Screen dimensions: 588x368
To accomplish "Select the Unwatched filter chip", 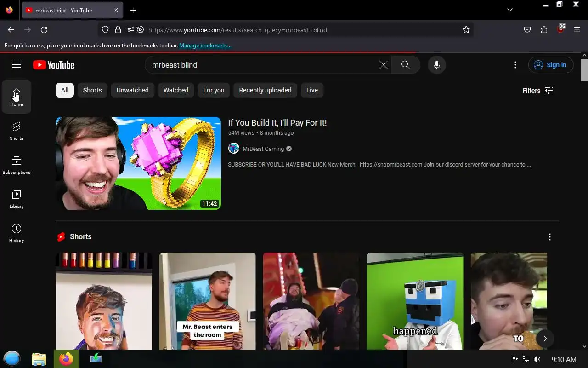I will pyautogui.click(x=133, y=90).
